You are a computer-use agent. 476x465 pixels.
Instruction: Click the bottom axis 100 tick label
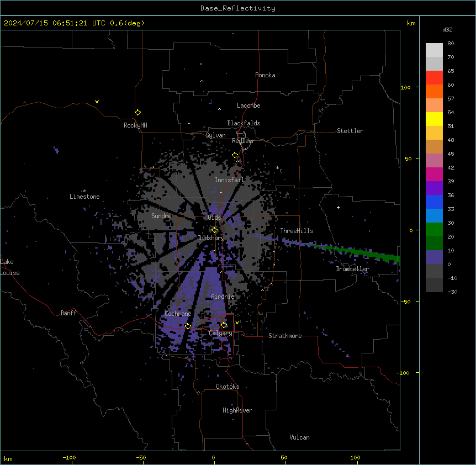(x=355, y=457)
